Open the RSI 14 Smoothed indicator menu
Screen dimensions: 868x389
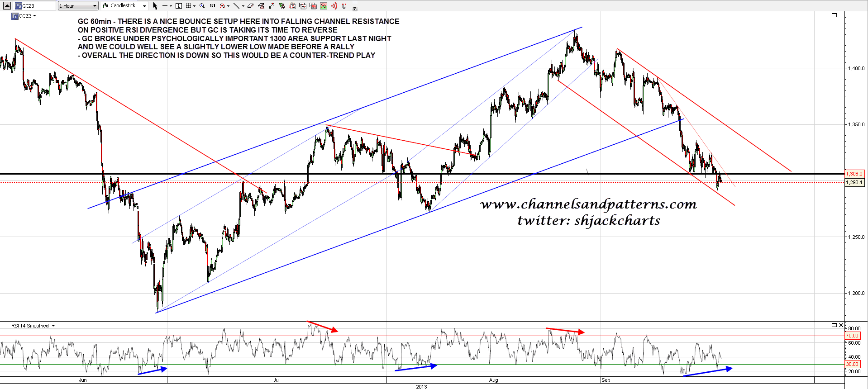[x=53, y=326]
